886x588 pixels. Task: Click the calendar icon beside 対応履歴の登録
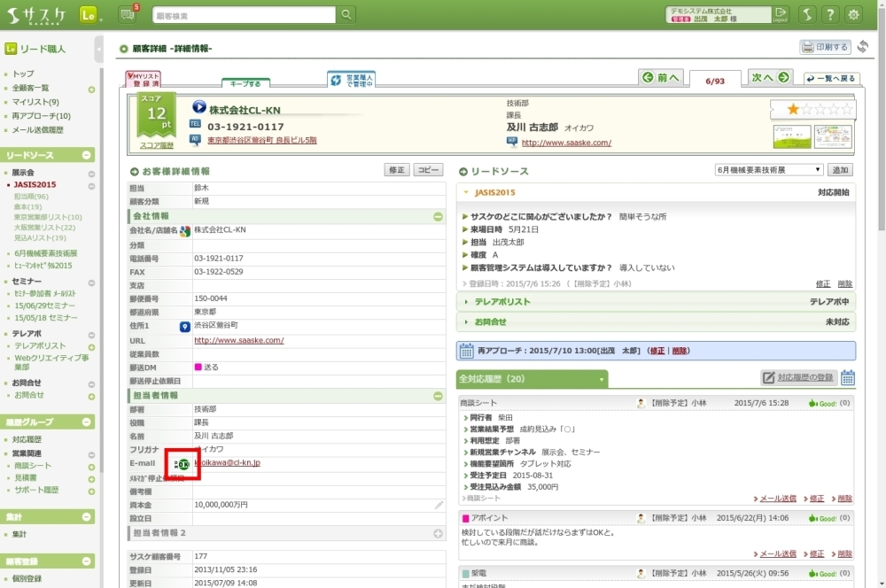(848, 378)
